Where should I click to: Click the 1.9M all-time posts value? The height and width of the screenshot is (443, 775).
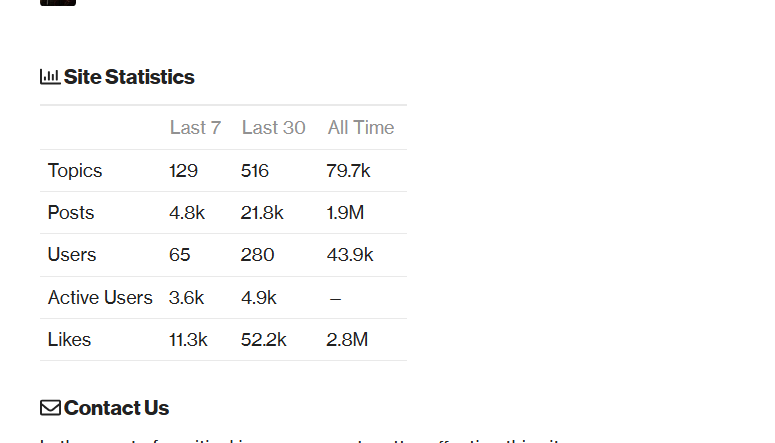345,213
